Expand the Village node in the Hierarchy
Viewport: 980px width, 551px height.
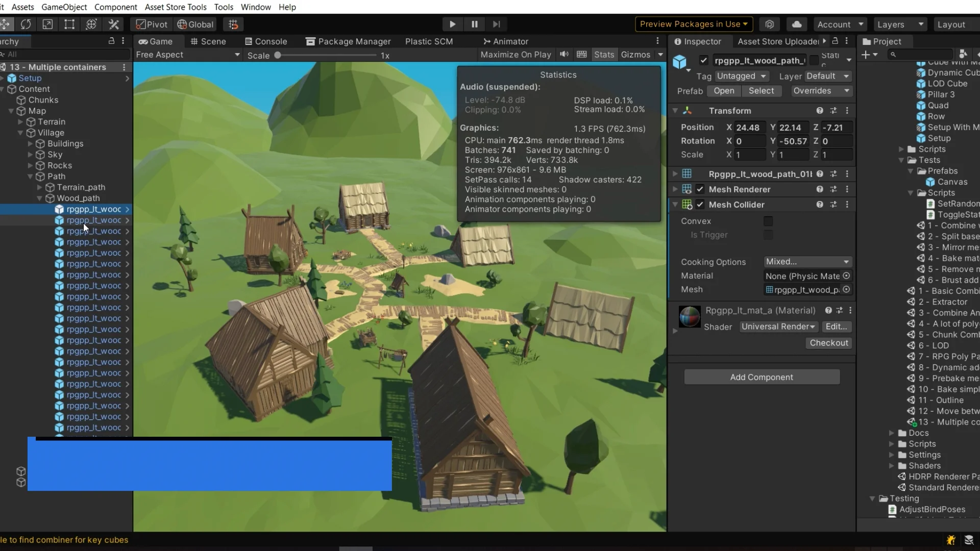tap(19, 133)
